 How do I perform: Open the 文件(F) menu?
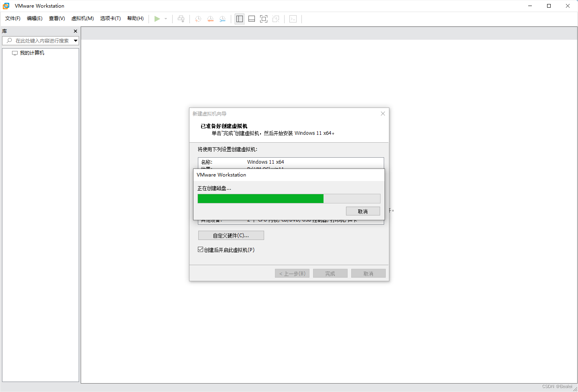click(13, 18)
